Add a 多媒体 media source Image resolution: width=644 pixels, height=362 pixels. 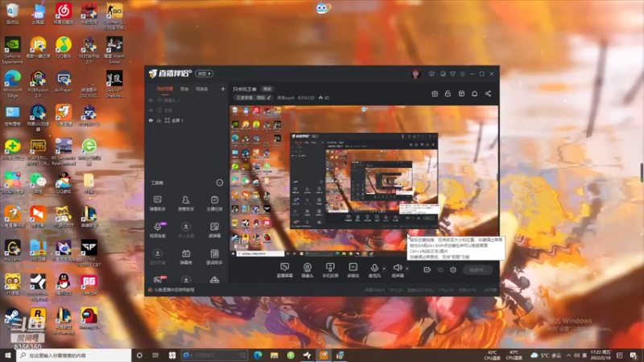click(353, 270)
